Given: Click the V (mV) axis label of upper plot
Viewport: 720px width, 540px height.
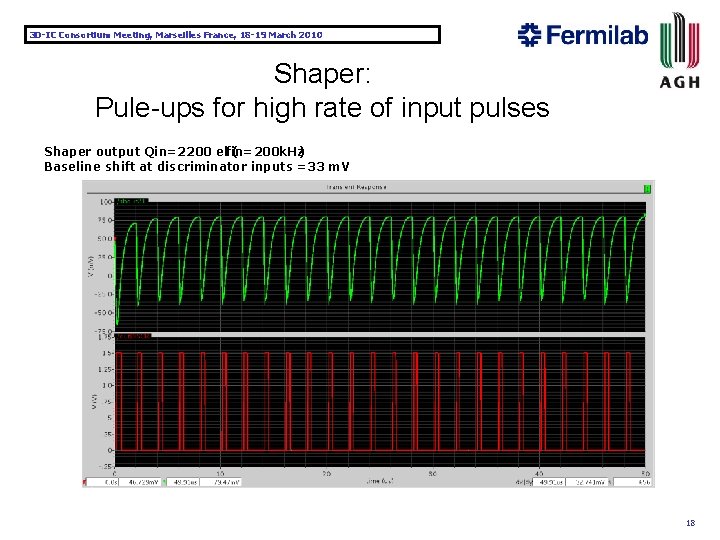Looking at the screenshot, I should point(91,266).
